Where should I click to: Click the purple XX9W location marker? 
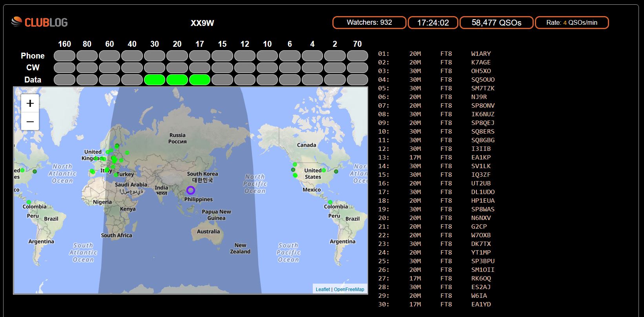[191, 191]
